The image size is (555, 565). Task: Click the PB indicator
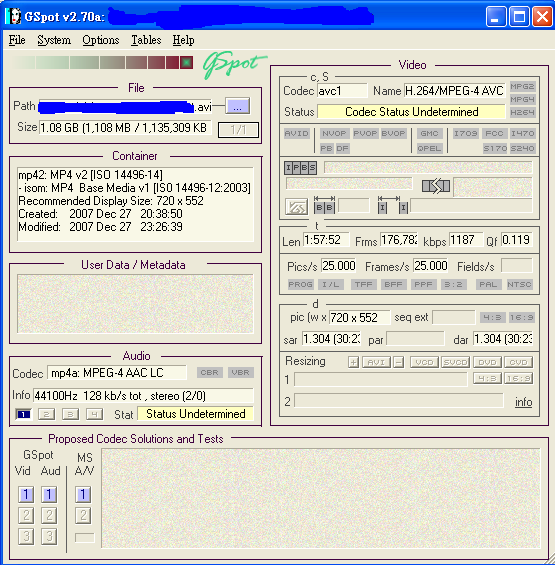(x=326, y=148)
